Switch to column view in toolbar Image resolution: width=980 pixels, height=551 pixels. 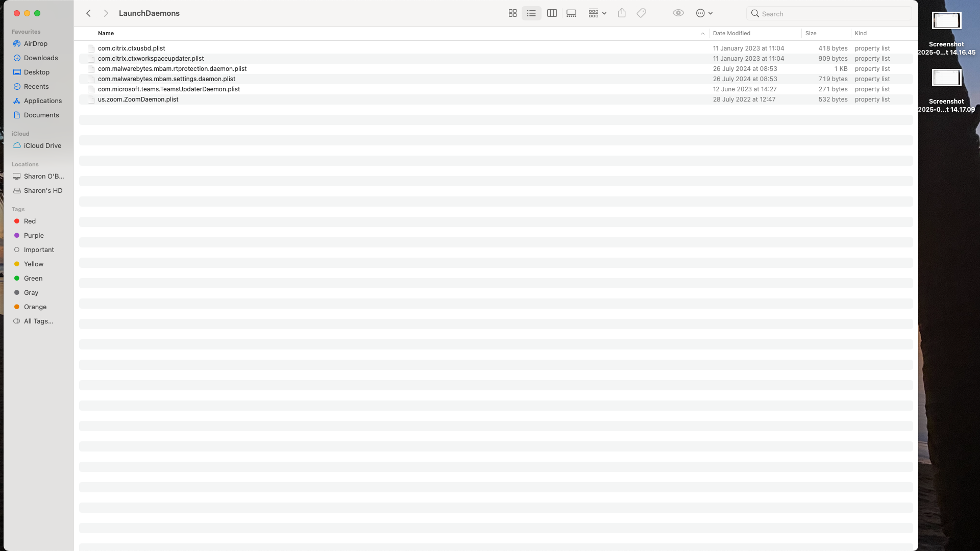552,13
